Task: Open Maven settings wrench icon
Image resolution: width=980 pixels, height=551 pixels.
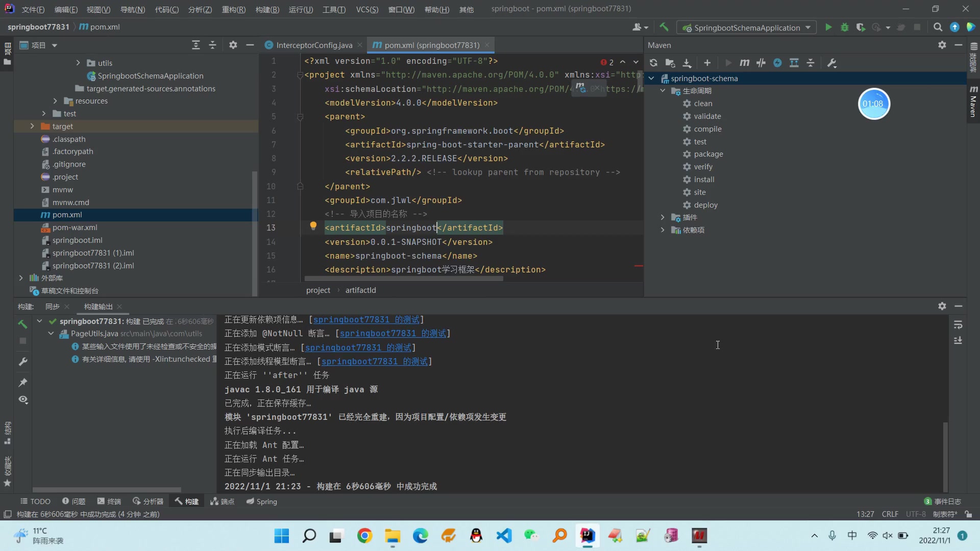Action: pyautogui.click(x=831, y=63)
